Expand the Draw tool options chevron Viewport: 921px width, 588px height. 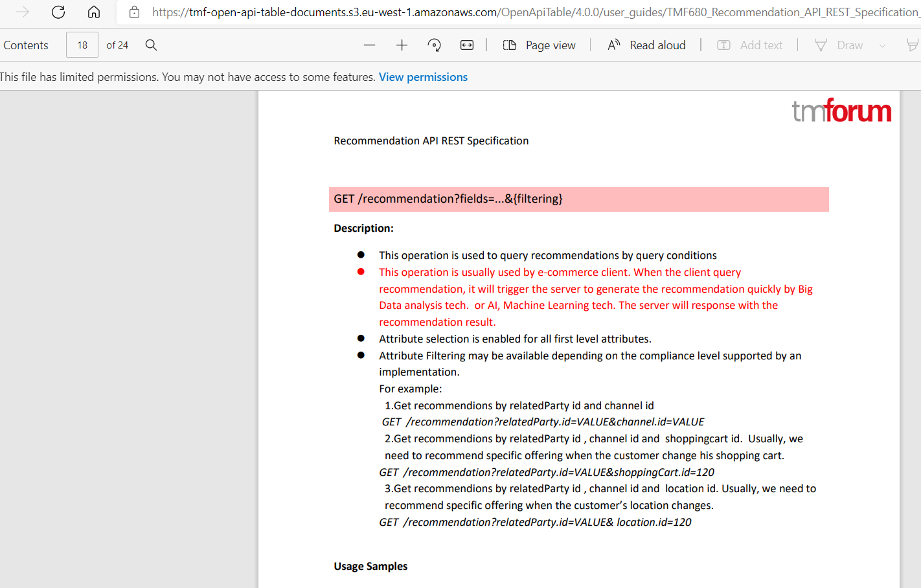883,45
